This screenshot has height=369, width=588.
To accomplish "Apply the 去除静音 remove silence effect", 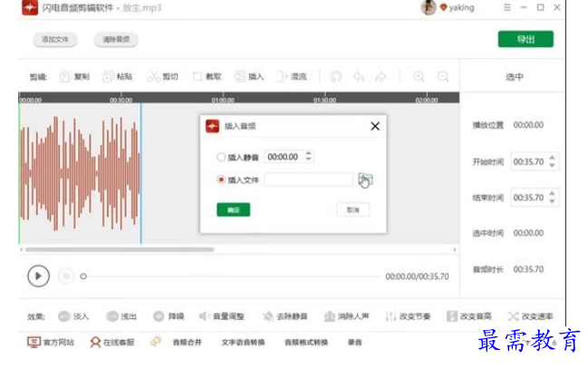I will click(x=285, y=316).
